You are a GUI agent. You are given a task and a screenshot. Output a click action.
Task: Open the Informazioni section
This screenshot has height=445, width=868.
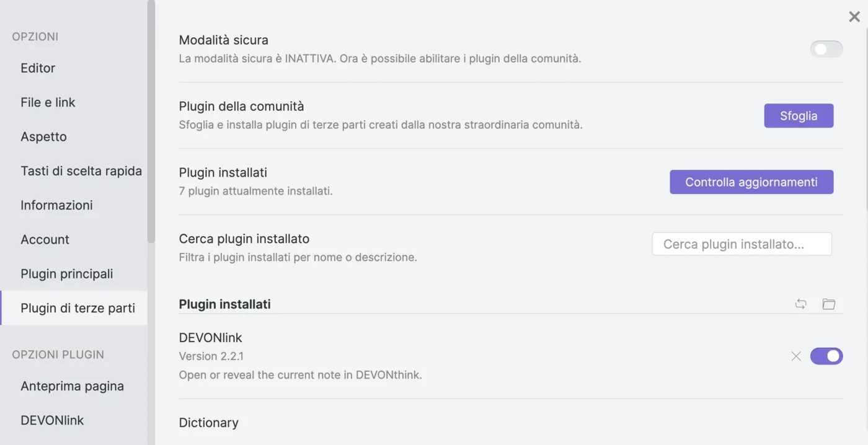[57, 205]
